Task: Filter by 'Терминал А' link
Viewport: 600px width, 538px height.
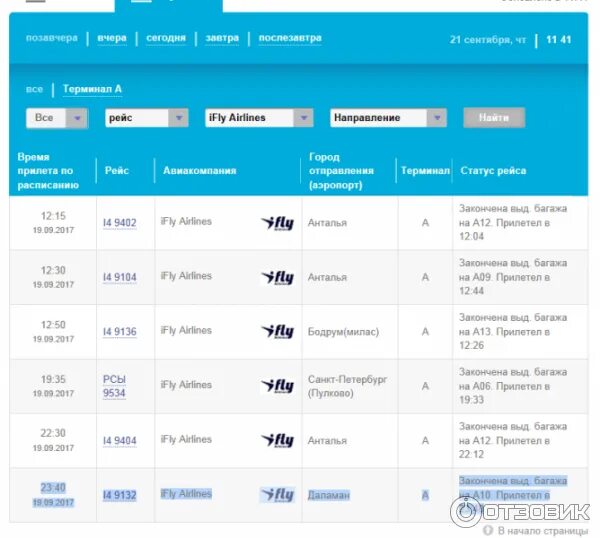Action: pyautogui.click(x=92, y=89)
